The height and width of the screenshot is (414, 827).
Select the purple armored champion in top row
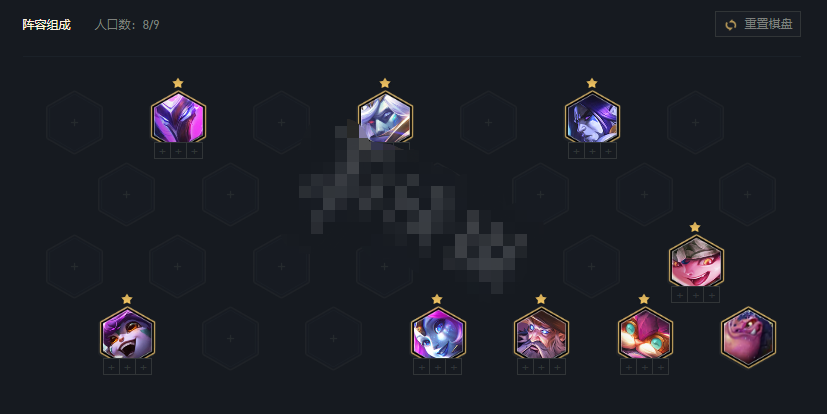coord(178,117)
